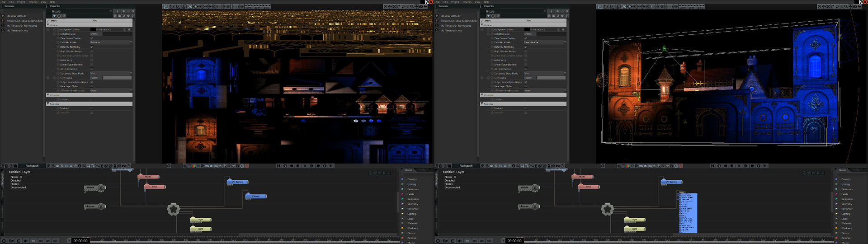
Task: Toggle View Layer Alpha checkbox, left window
Action: coord(92,86)
